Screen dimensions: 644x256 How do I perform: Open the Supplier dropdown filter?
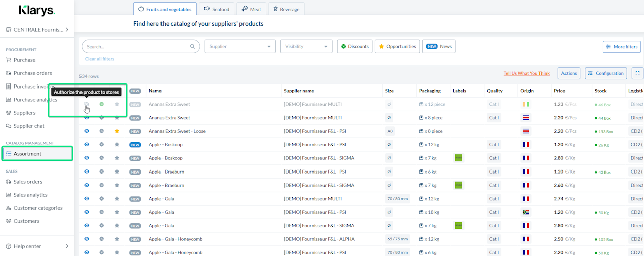(x=240, y=46)
